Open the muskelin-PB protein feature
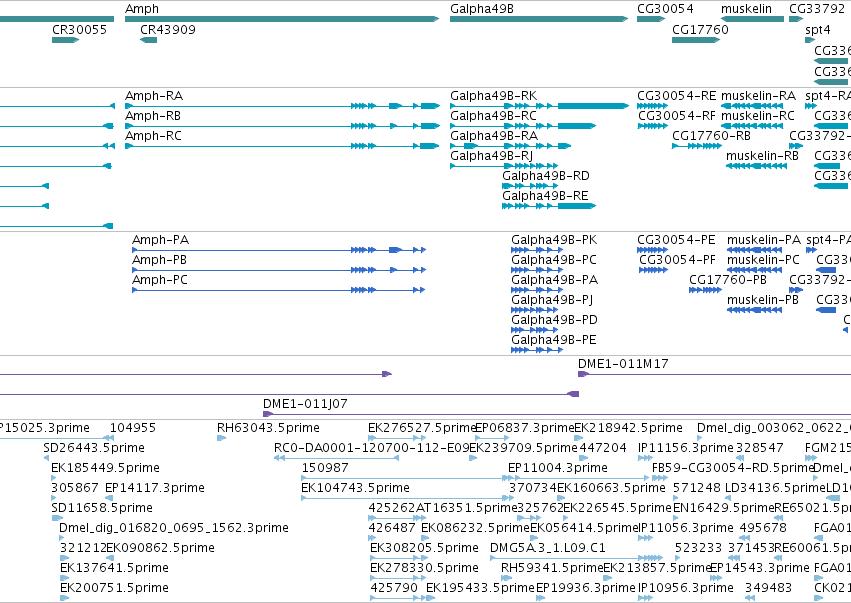 point(754,310)
